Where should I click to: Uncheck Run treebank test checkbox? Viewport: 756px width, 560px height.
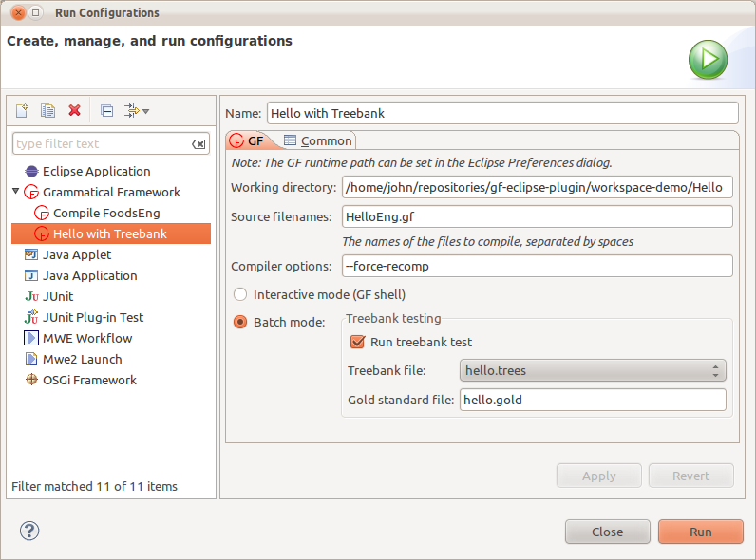pos(357,342)
